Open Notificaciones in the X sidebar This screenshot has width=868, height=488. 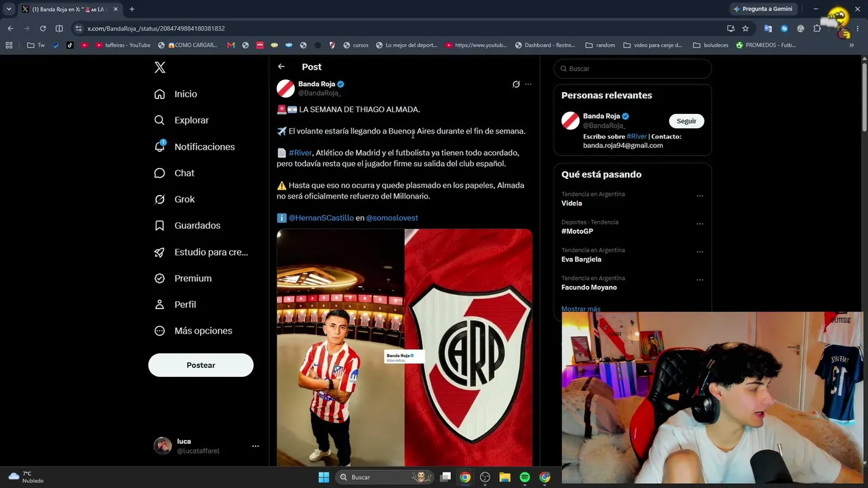pos(194,146)
